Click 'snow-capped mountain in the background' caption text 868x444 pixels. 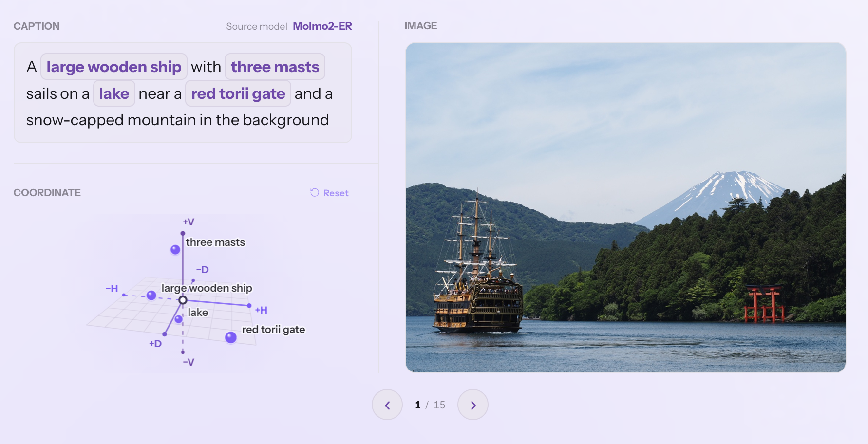coord(177,120)
